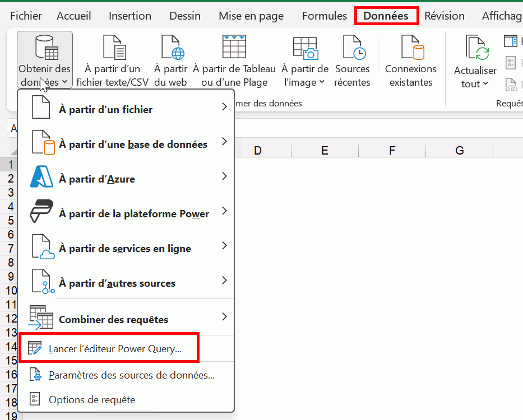523x420 pixels.
Task: Click the Sources récentes icon
Action: click(x=353, y=48)
